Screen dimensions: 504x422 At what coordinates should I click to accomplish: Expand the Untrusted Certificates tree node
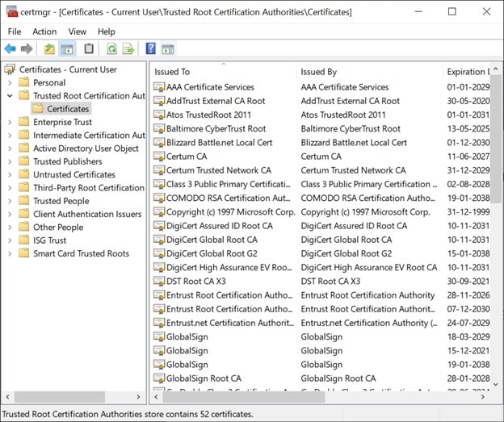9,174
